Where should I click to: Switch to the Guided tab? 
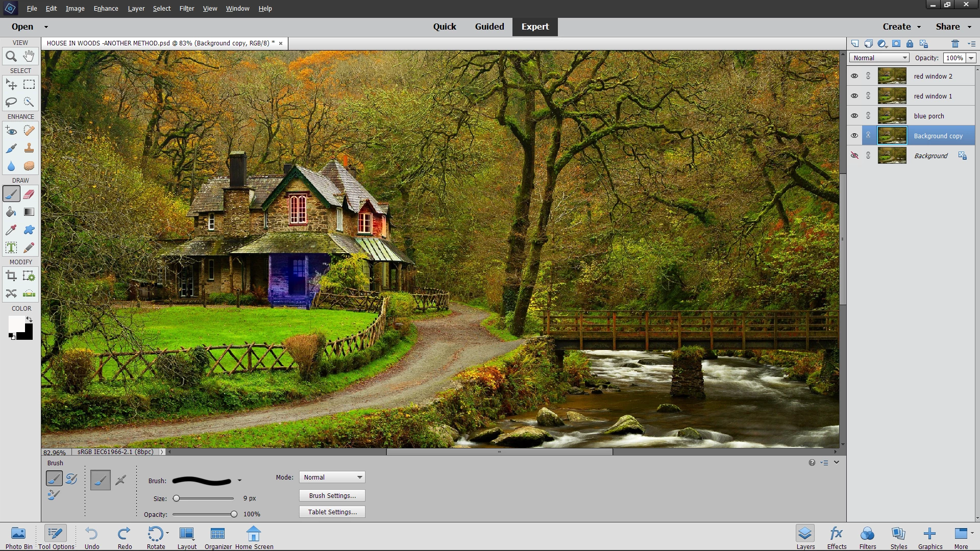pyautogui.click(x=489, y=27)
